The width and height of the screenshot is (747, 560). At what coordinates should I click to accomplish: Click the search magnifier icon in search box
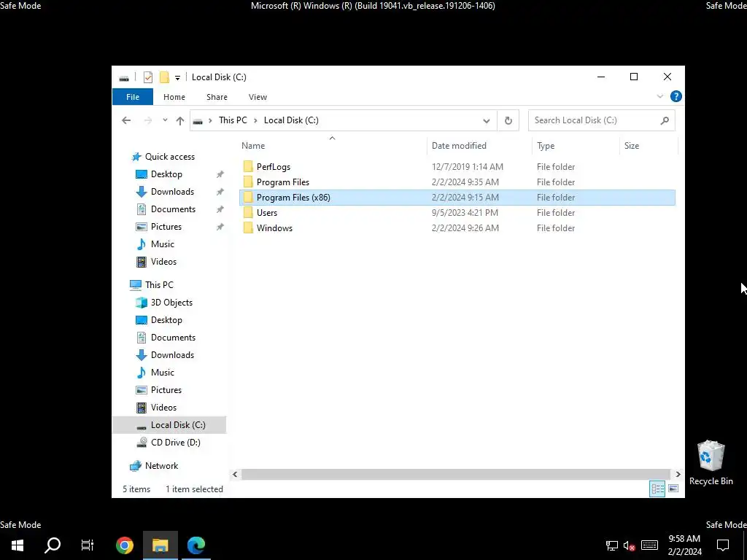pyautogui.click(x=665, y=120)
